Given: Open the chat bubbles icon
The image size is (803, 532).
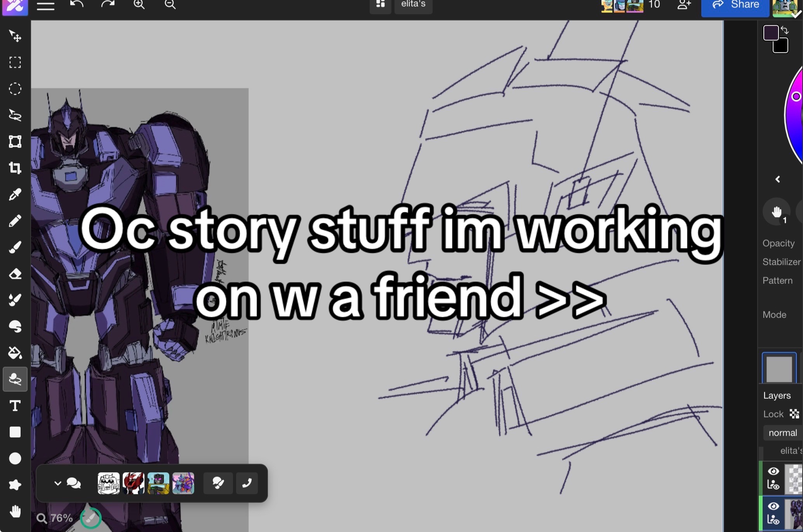Looking at the screenshot, I should (74, 483).
